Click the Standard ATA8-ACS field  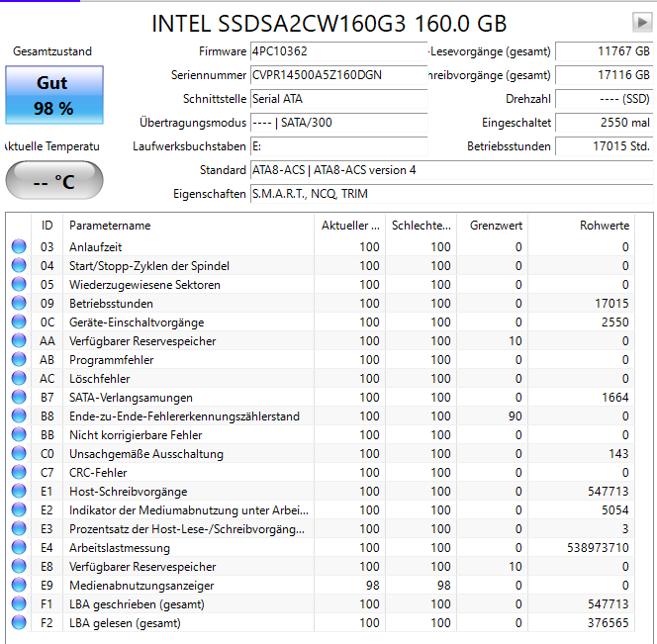[x=450, y=170]
